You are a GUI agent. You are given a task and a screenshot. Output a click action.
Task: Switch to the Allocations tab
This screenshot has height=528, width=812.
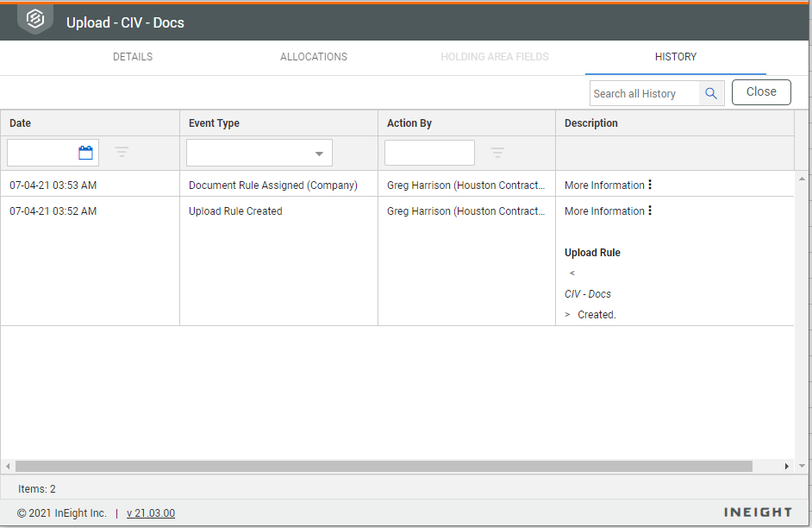314,56
